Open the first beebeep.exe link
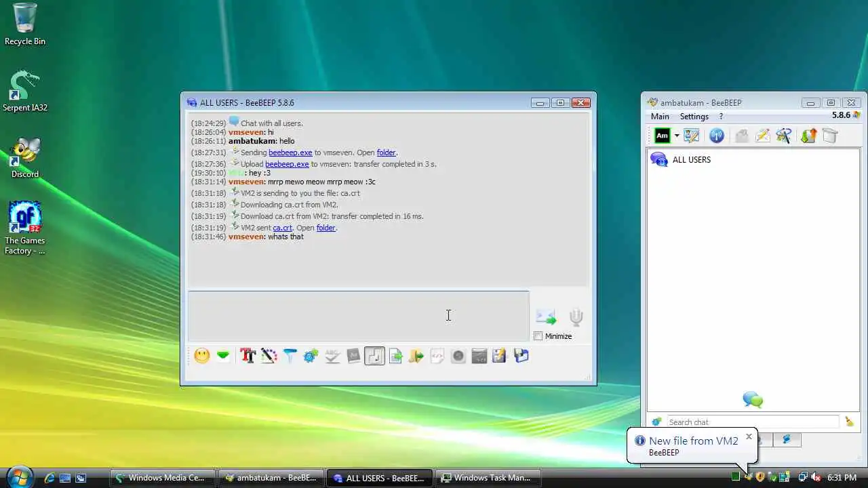Screen dimensions: 868x488 [290, 152]
